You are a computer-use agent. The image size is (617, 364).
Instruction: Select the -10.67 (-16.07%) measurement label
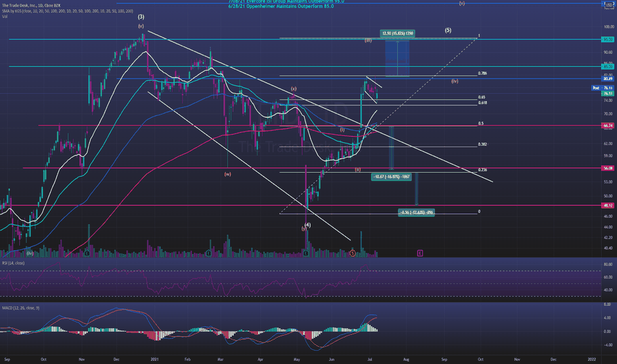[391, 177]
